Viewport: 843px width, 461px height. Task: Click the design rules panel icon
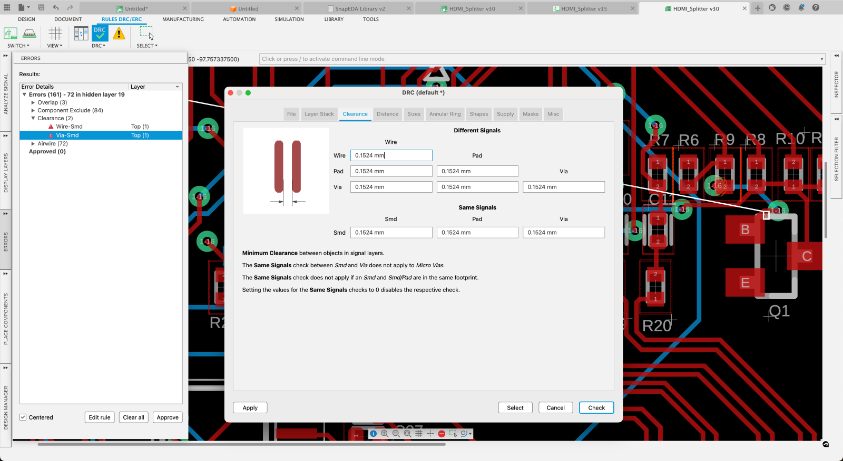point(80,33)
